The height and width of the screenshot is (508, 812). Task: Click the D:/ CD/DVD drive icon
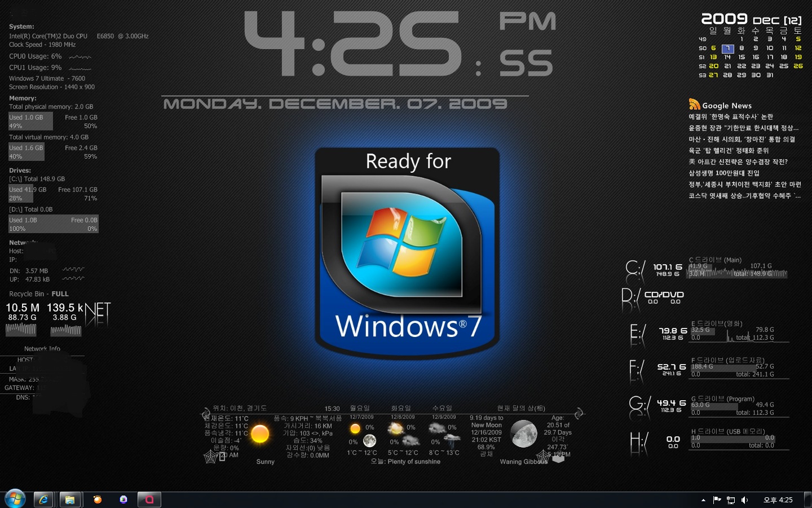630,300
